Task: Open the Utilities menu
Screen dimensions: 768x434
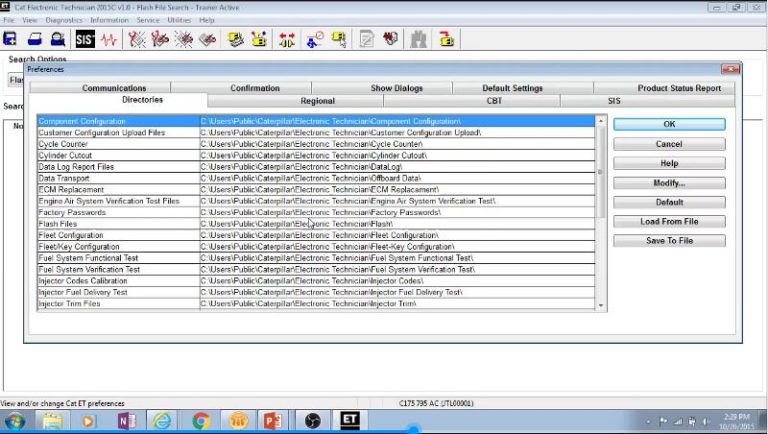Action: 179,20
